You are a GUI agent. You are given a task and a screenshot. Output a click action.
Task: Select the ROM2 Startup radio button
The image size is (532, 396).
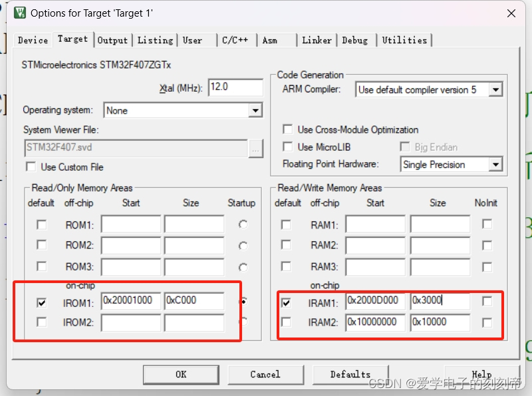point(243,245)
